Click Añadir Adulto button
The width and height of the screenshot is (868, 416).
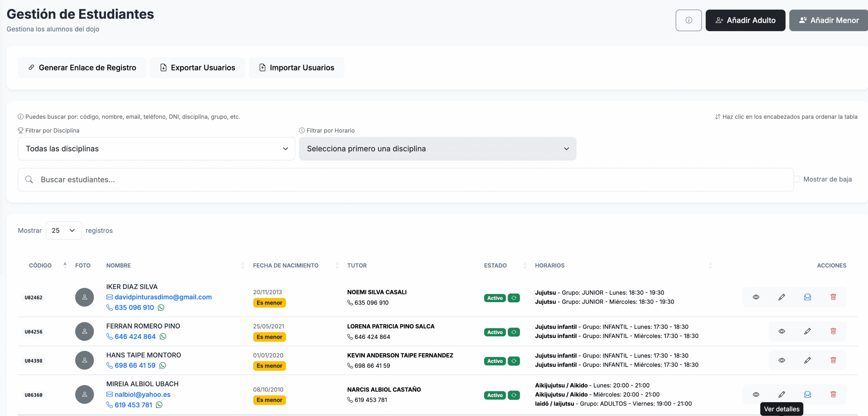tap(745, 20)
